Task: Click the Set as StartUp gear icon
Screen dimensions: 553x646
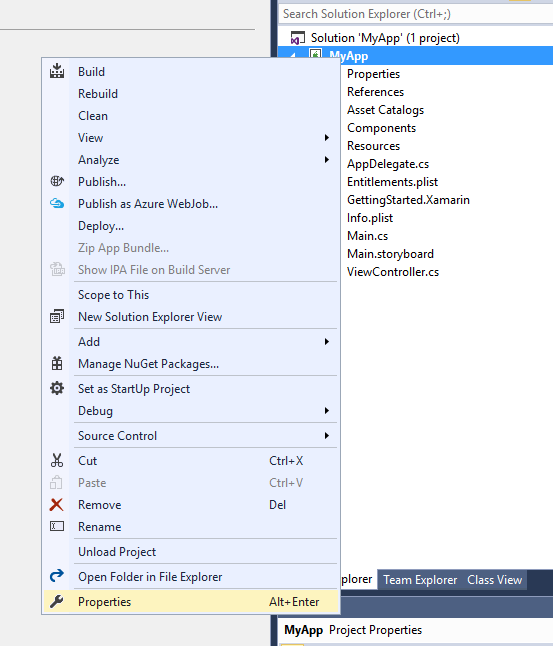Action: point(57,388)
